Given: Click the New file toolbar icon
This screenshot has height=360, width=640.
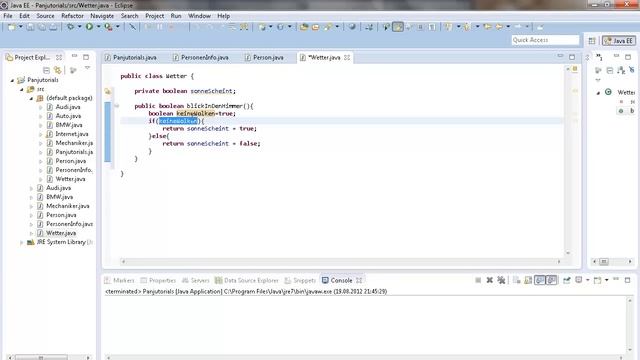Looking at the screenshot, I should tap(11, 27).
